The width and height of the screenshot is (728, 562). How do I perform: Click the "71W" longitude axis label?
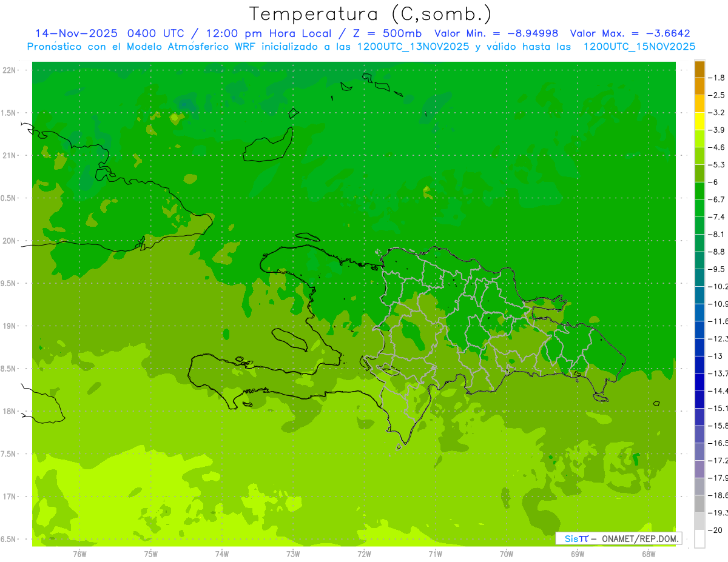435,554
